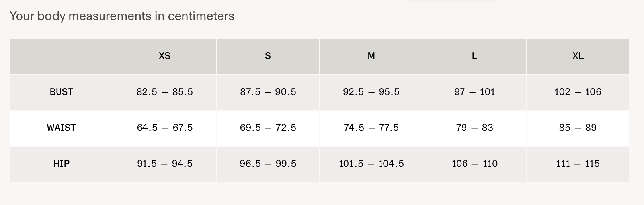The height and width of the screenshot is (205, 644).
Task: Click the S hip cell 96.5 – 99.5
Action: [x=268, y=164]
